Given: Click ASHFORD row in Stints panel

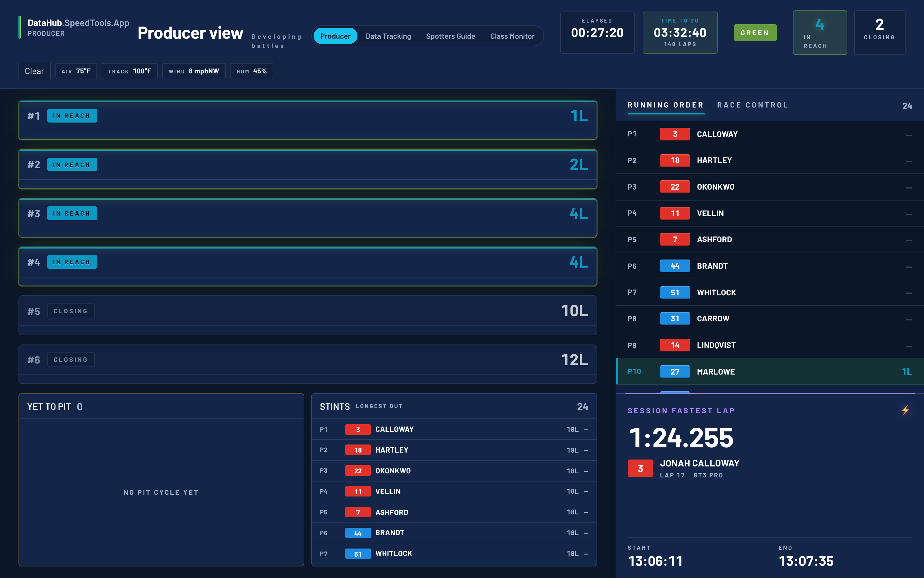Looking at the screenshot, I should [x=454, y=512].
